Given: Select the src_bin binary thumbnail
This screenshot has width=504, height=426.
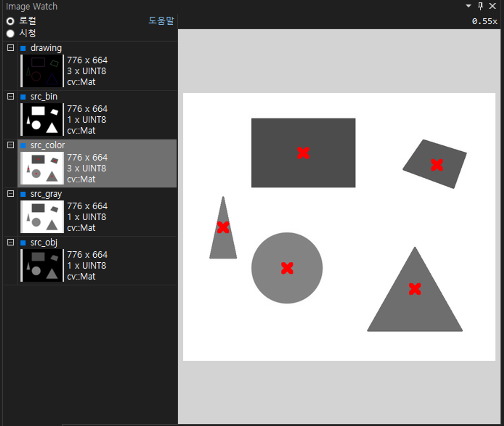Looking at the screenshot, I should click(42, 119).
